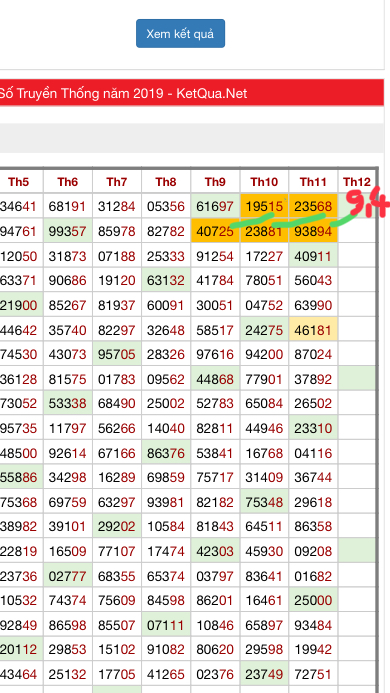
Task: Select the Th11 column header
Action: click(x=313, y=182)
